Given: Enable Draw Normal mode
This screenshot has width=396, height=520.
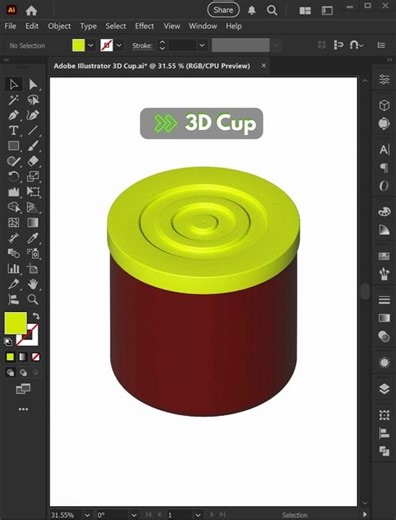Looking at the screenshot, I should (10, 372).
